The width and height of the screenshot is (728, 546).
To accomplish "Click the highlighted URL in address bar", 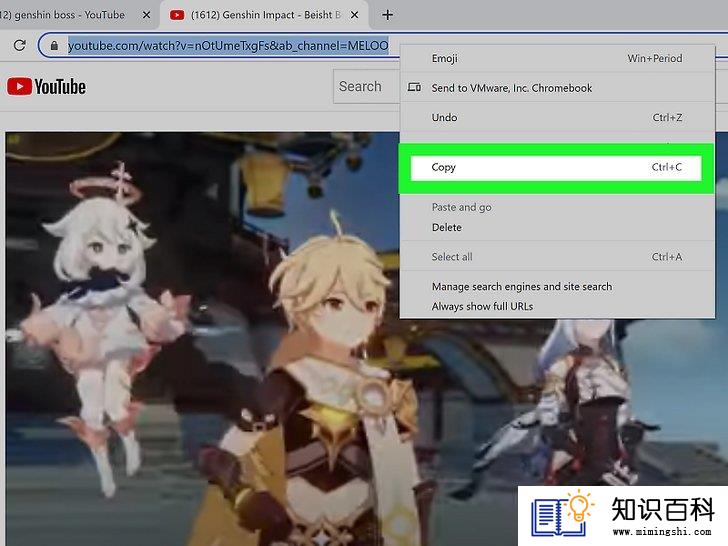I will coord(228,46).
